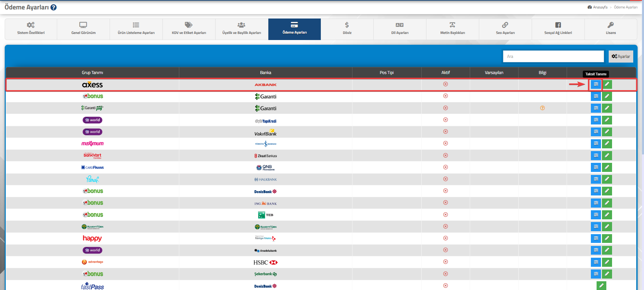This screenshot has width=644, height=290.
Task: Open installment settings for CardFinans row
Action: [596, 167]
